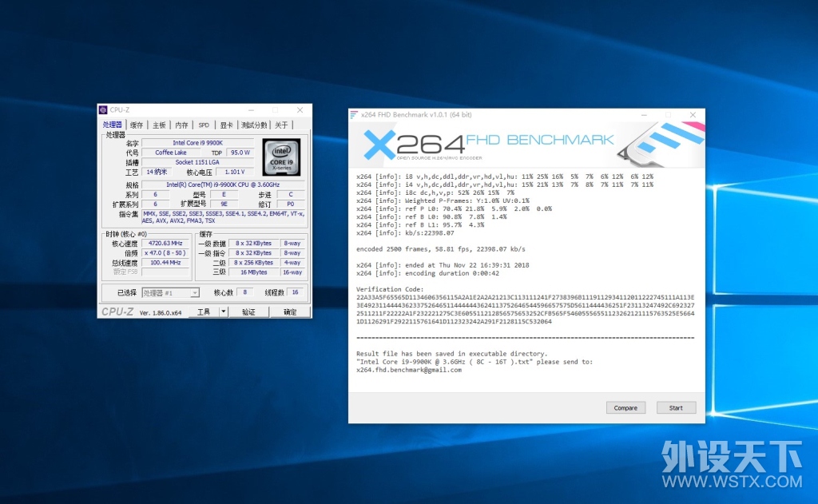
Task: Click the x264.fhd.benchmark@gmail.com address text
Action: pos(409,370)
